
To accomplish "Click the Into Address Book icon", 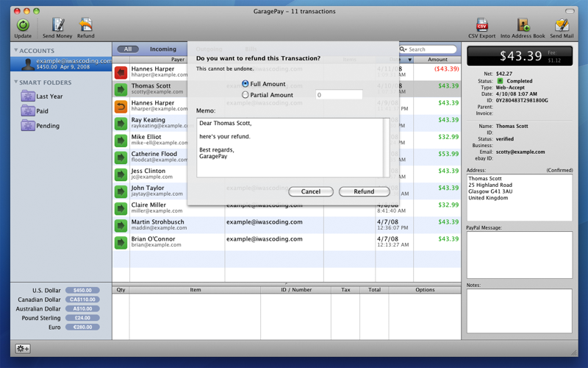I will tap(523, 26).
